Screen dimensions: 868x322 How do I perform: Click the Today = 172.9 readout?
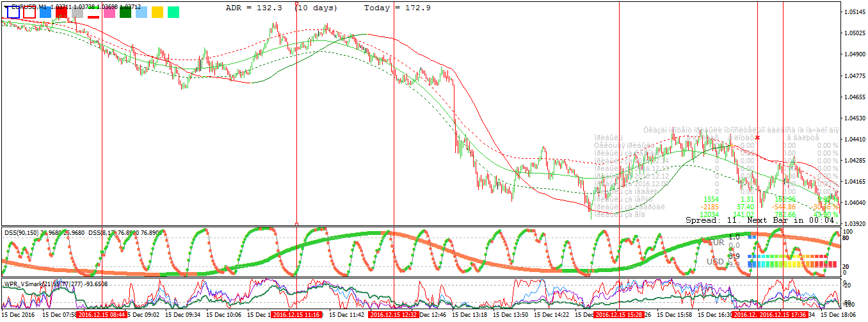click(x=397, y=8)
